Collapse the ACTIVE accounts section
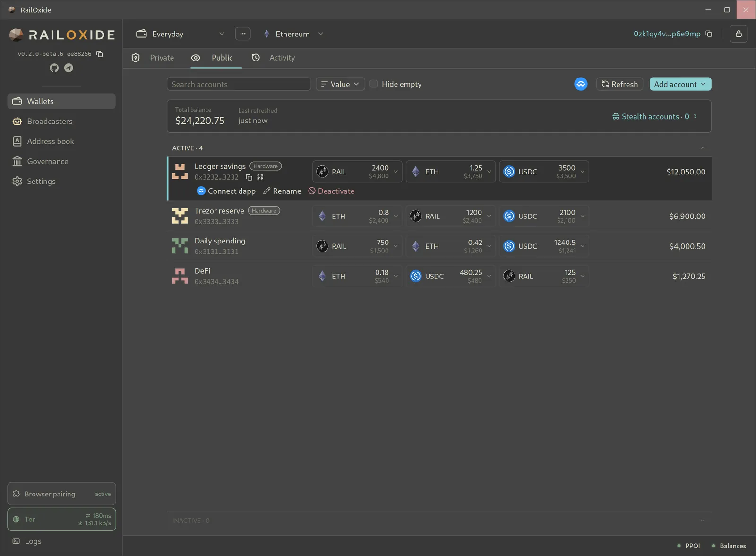Screen dimensions: 756x556 [703, 148]
